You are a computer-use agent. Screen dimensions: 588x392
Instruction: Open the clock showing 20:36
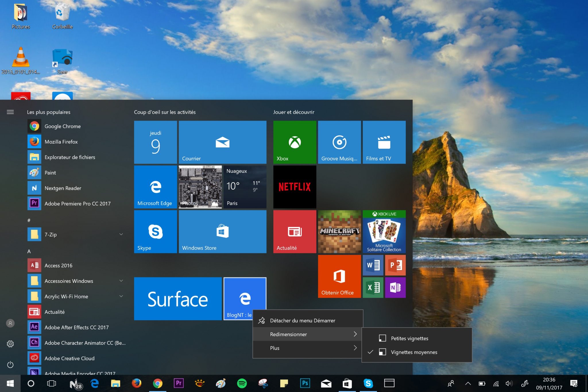tap(549, 383)
